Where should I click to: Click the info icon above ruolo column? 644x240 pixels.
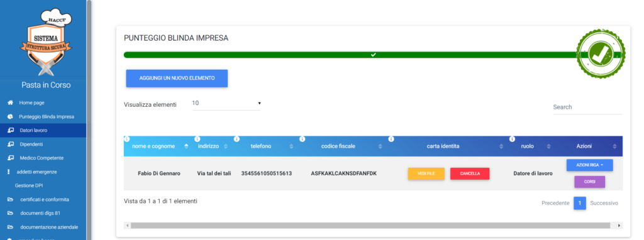(512, 139)
